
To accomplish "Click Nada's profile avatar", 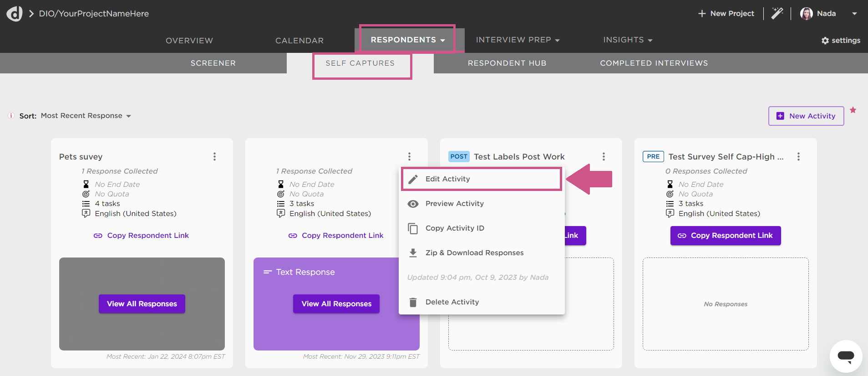I will (806, 14).
